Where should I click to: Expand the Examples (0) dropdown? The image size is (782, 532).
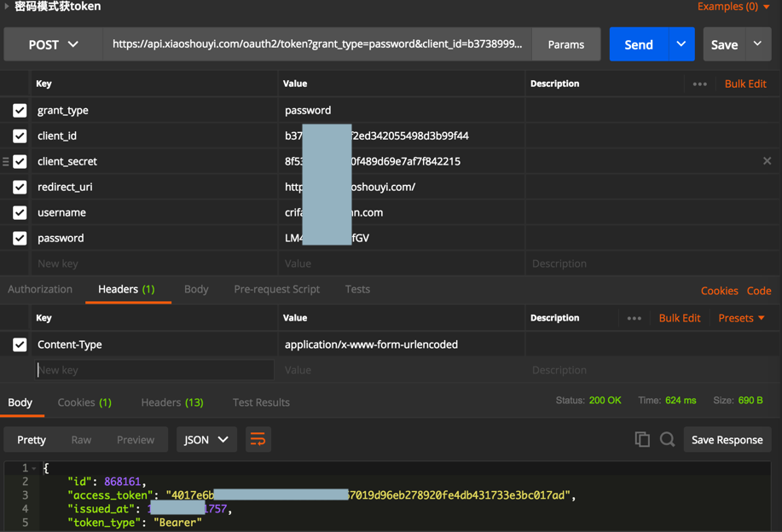click(733, 7)
